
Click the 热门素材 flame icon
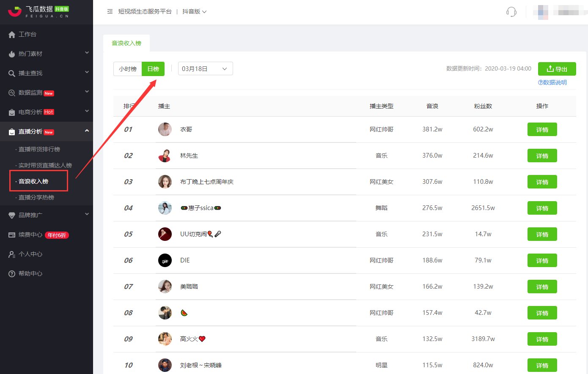pos(12,54)
